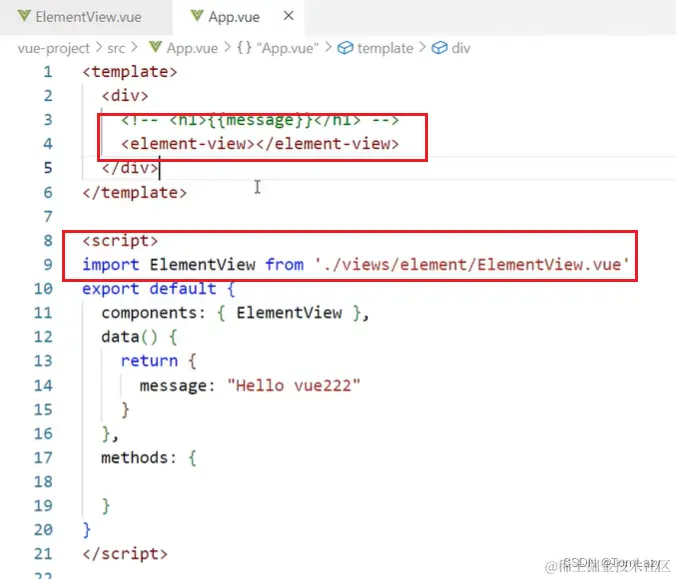Click "Hello vue222" string value
The width and height of the screenshot is (676, 579).
(x=294, y=385)
